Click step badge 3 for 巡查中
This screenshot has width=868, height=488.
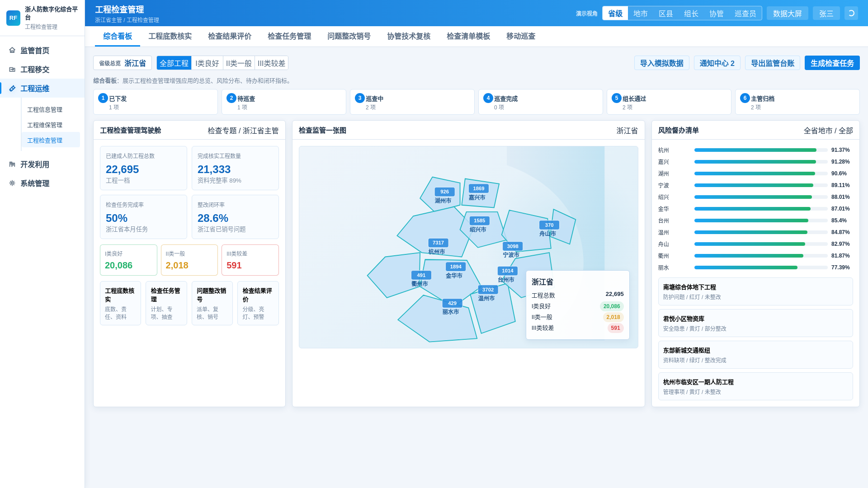click(360, 98)
